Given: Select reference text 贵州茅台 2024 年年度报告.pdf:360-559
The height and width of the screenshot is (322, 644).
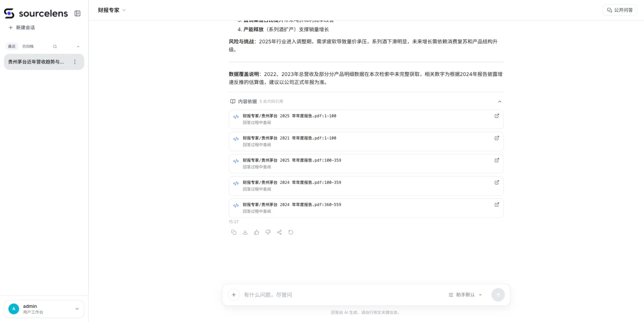Looking at the screenshot, I should click(x=292, y=205).
